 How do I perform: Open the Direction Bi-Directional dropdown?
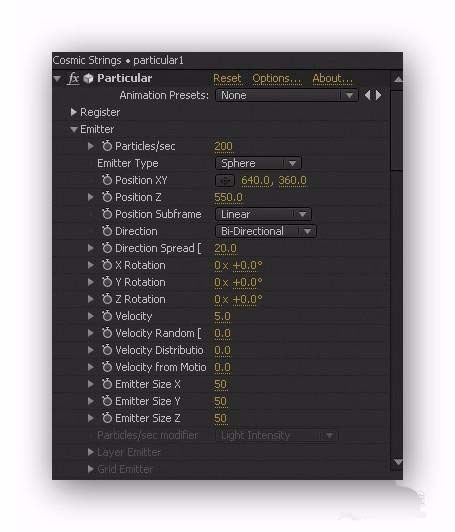pos(266,231)
